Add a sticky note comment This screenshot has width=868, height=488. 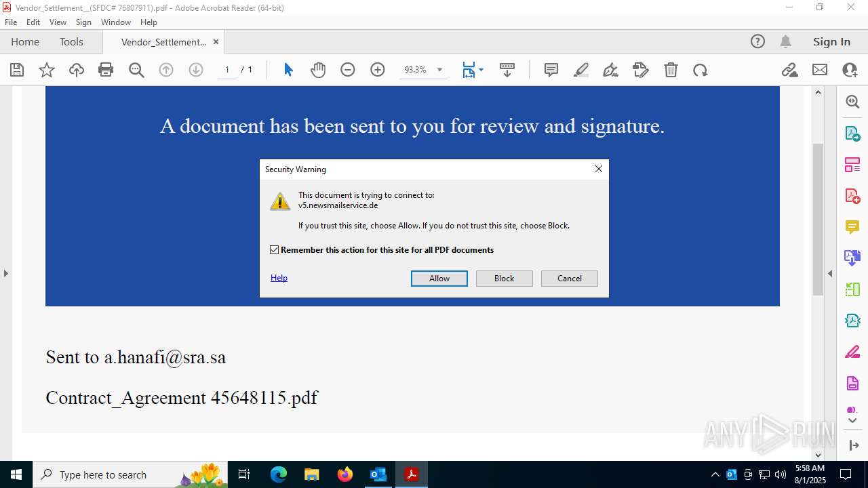(551, 70)
